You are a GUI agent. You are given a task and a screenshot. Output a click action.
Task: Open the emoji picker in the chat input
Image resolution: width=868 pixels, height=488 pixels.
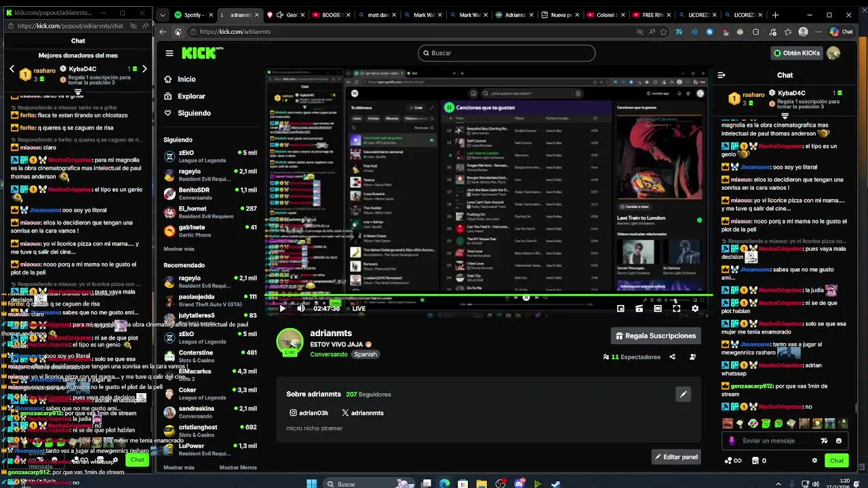pyautogui.click(x=839, y=441)
